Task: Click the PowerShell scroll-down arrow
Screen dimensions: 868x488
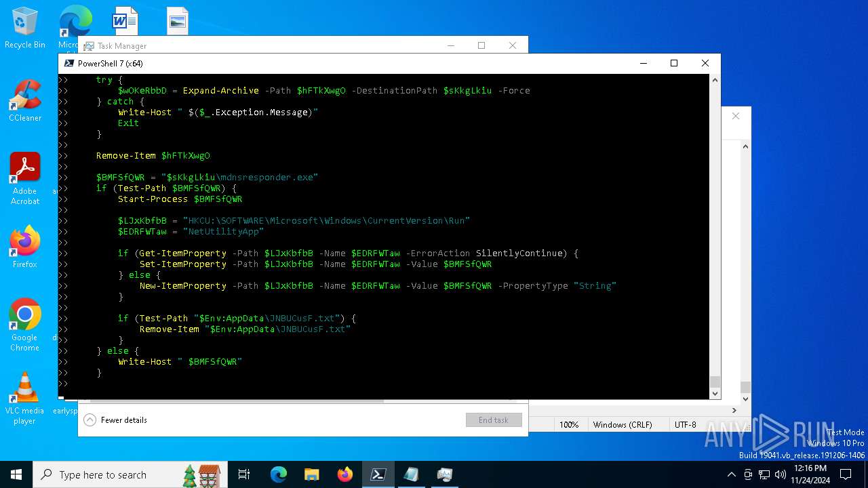Action: coord(715,393)
